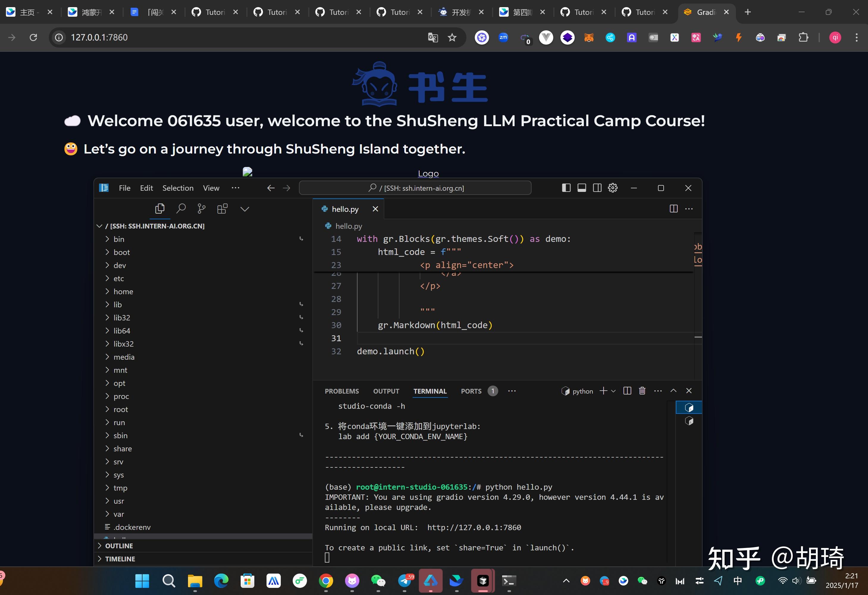Viewport: 868px width, 595px height.
Task: Bookmark this page with the star icon
Action: pos(452,37)
